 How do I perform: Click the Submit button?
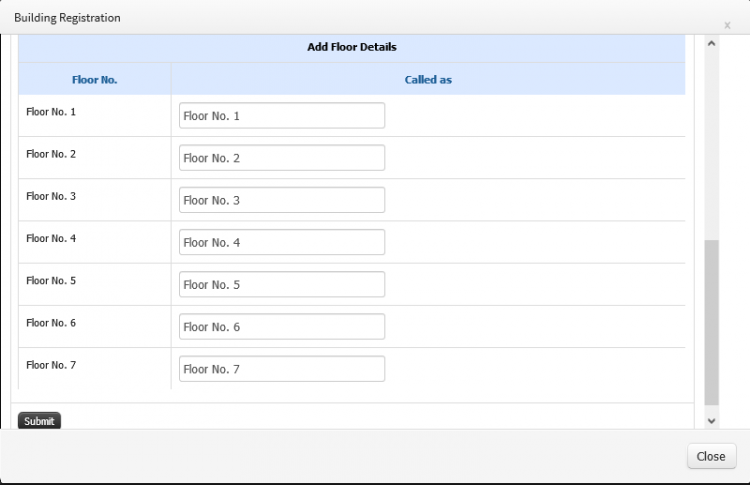click(x=39, y=420)
